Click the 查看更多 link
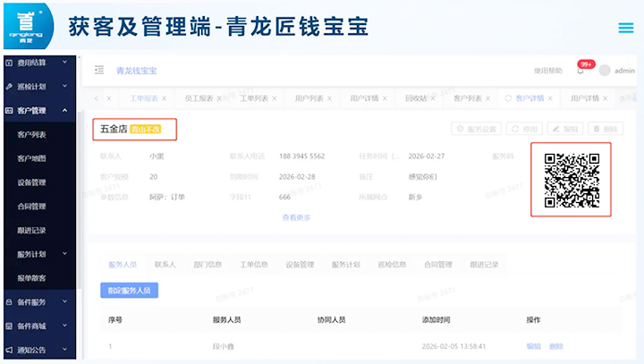644x364 pixels. coord(296,217)
